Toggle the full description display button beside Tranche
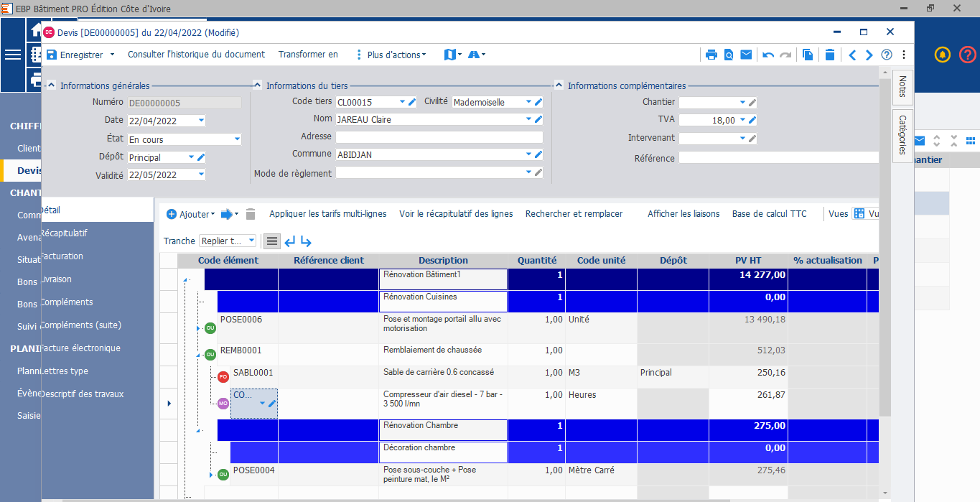This screenshot has height=502, width=980. tap(271, 241)
